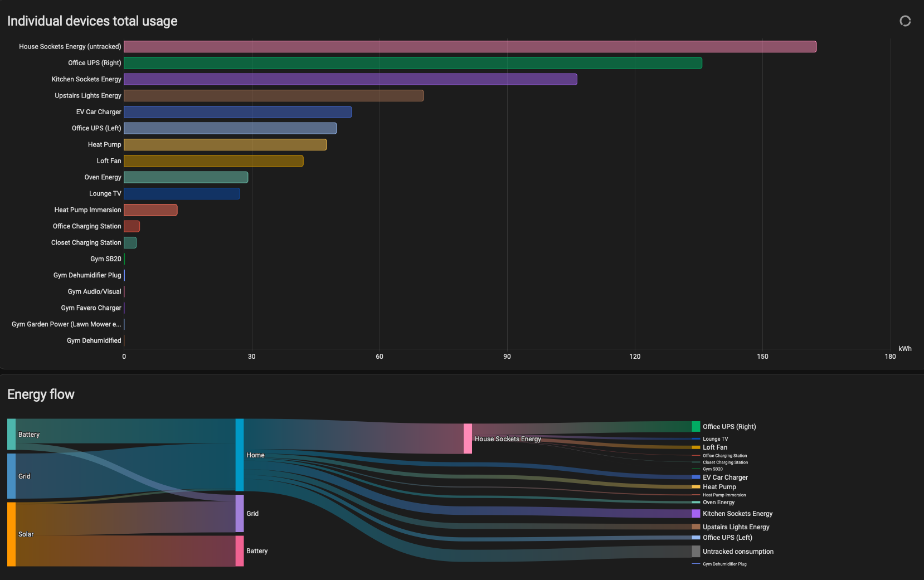
Task: Click the 'Gym Audio/Visual' label
Action: 95,291
